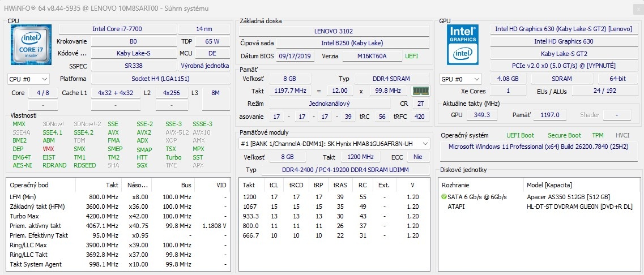
Task: Select the Turbo Max row
Action: pyautogui.click(x=118, y=216)
